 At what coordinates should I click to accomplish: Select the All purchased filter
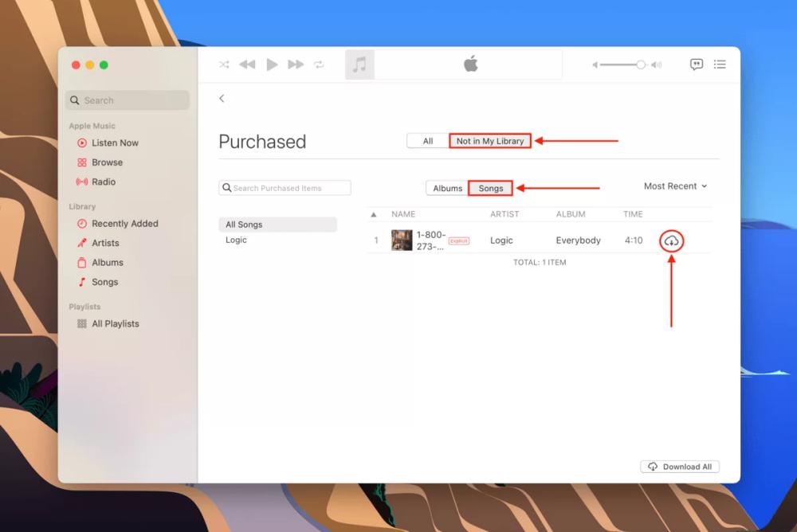pyautogui.click(x=428, y=141)
